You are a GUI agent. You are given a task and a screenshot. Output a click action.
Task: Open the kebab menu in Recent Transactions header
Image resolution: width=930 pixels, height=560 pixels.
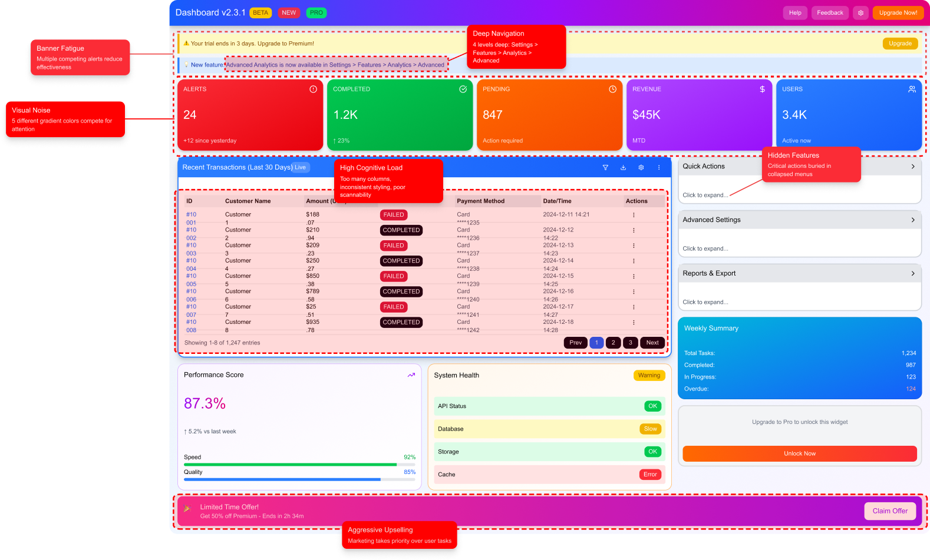coord(659,168)
